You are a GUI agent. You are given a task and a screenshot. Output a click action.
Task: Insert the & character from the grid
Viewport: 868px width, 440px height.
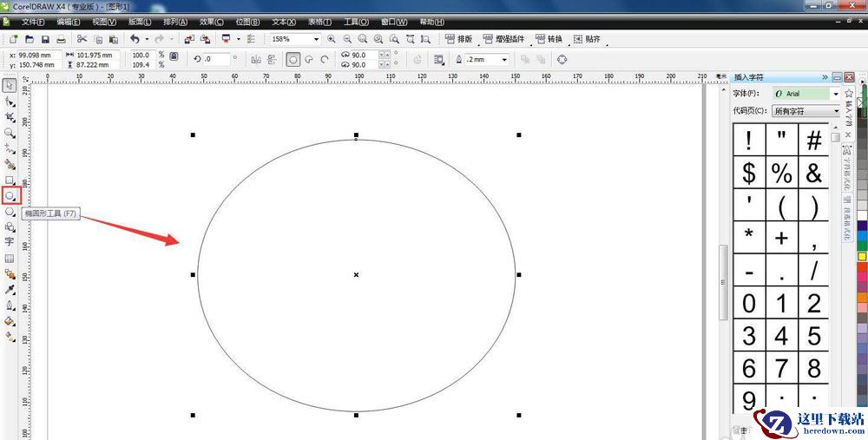pos(813,173)
